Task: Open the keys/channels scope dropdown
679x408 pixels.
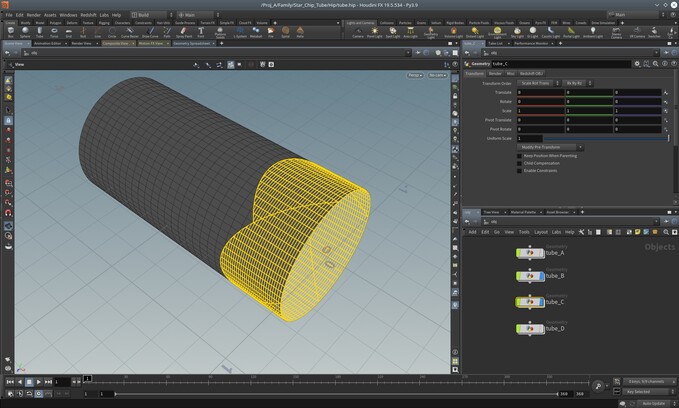Action: point(649,382)
